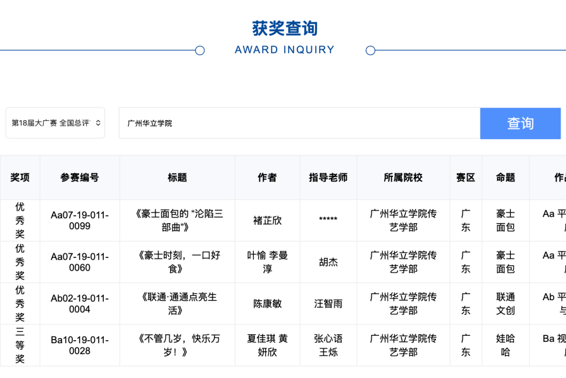Click the masked ***** instructor cell
This screenshot has height=378, width=566.
click(x=328, y=219)
